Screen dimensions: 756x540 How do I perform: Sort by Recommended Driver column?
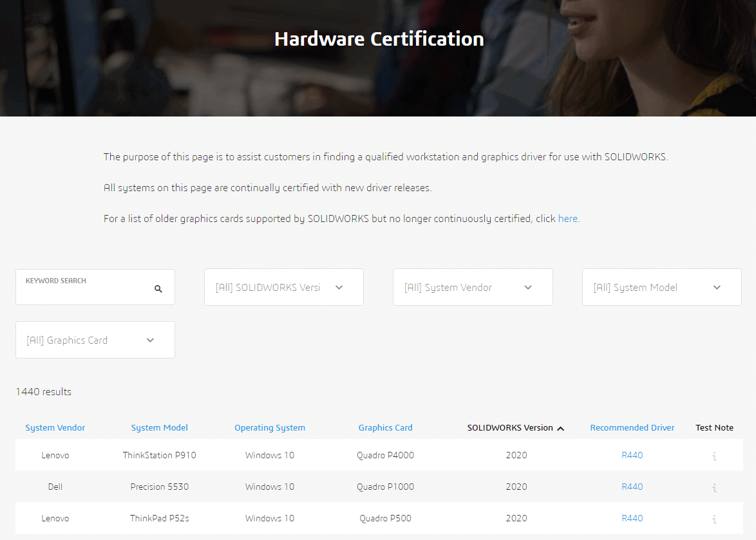point(632,428)
